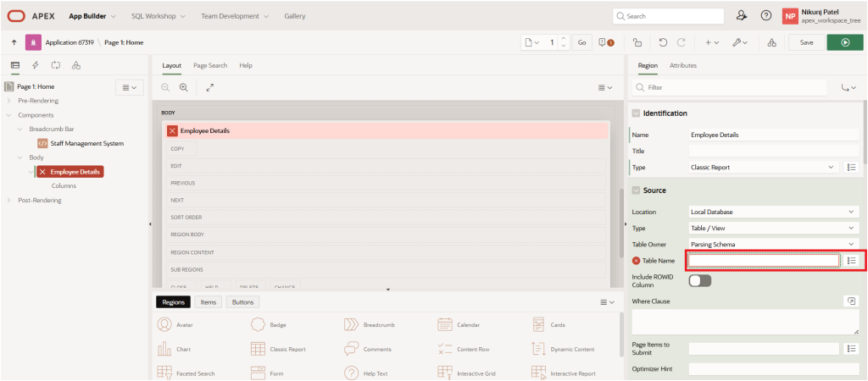This screenshot has width=868, height=381.
Task: Open the Type dropdown showing Classic Report
Action: coord(762,168)
